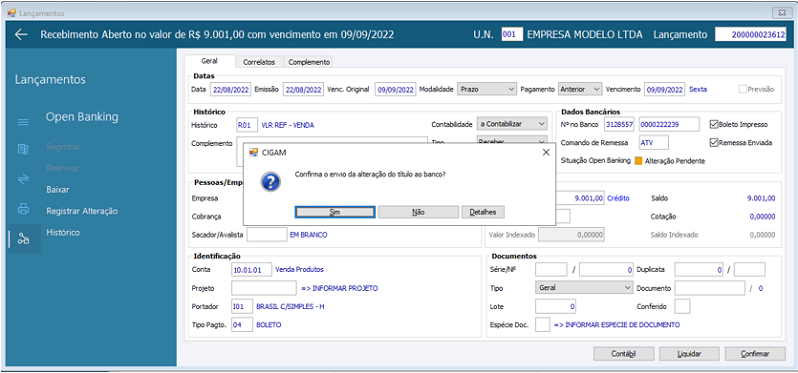Click the printer icon in sidebar

click(23, 209)
